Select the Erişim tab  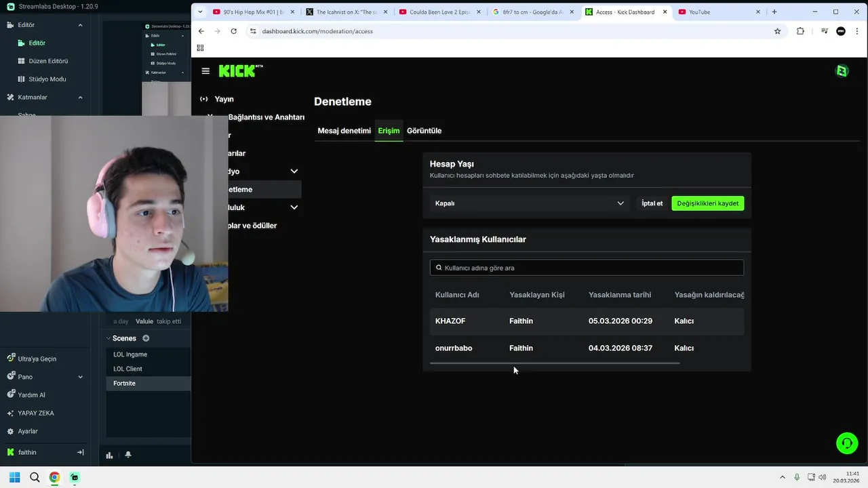click(389, 131)
